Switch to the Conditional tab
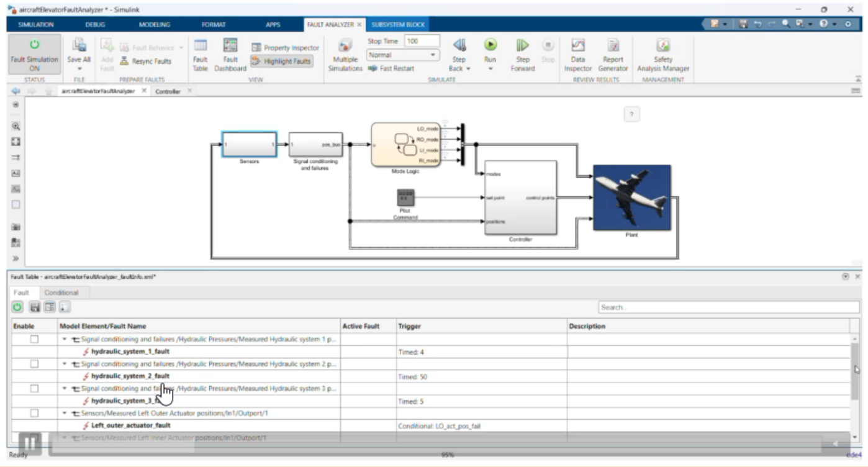This screenshot has width=868, height=467. [61, 292]
